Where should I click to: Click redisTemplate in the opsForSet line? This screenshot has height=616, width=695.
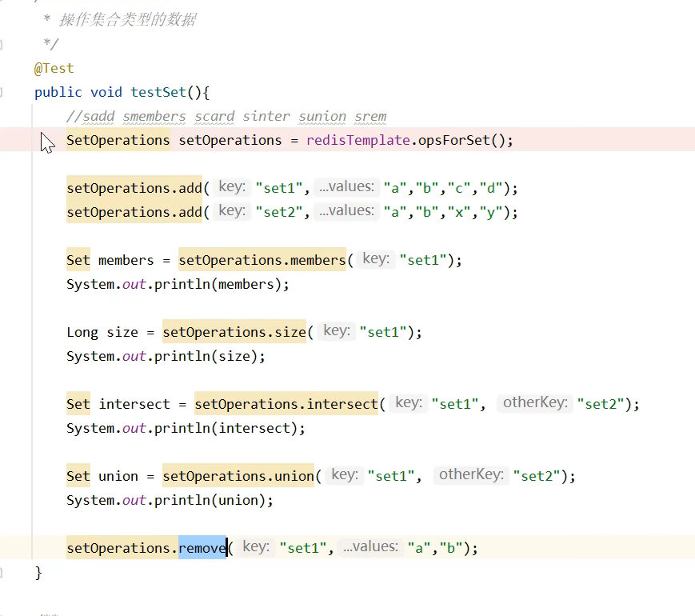[357, 141]
